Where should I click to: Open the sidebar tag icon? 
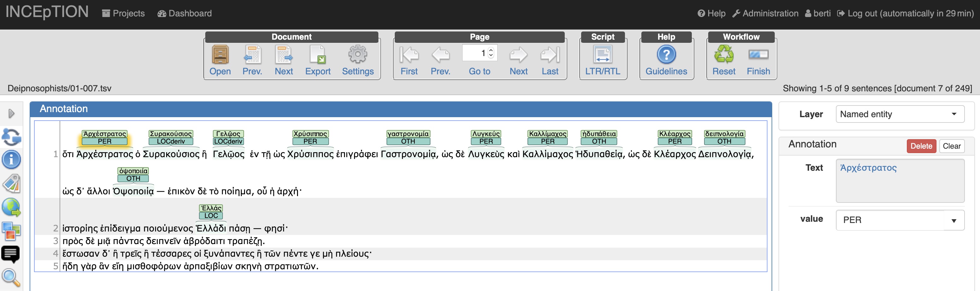pos(11,184)
